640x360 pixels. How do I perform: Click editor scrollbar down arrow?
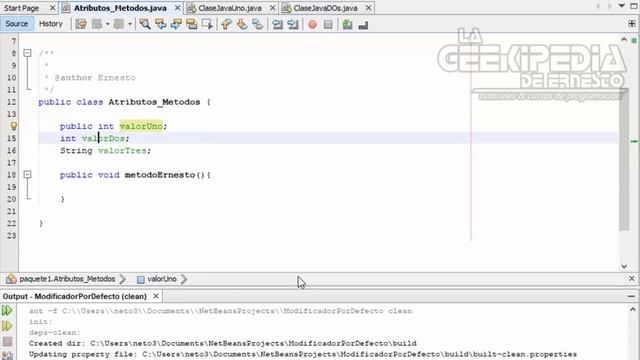[x=624, y=266]
